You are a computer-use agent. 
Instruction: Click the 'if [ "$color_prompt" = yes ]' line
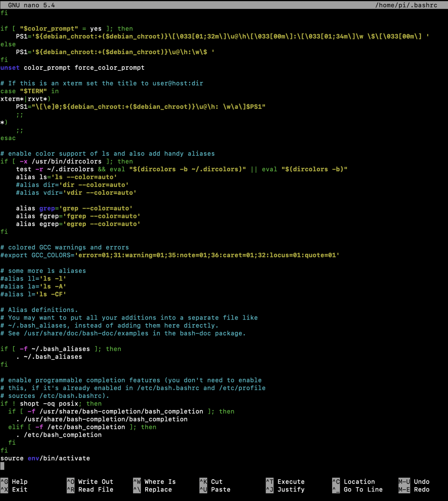click(67, 28)
